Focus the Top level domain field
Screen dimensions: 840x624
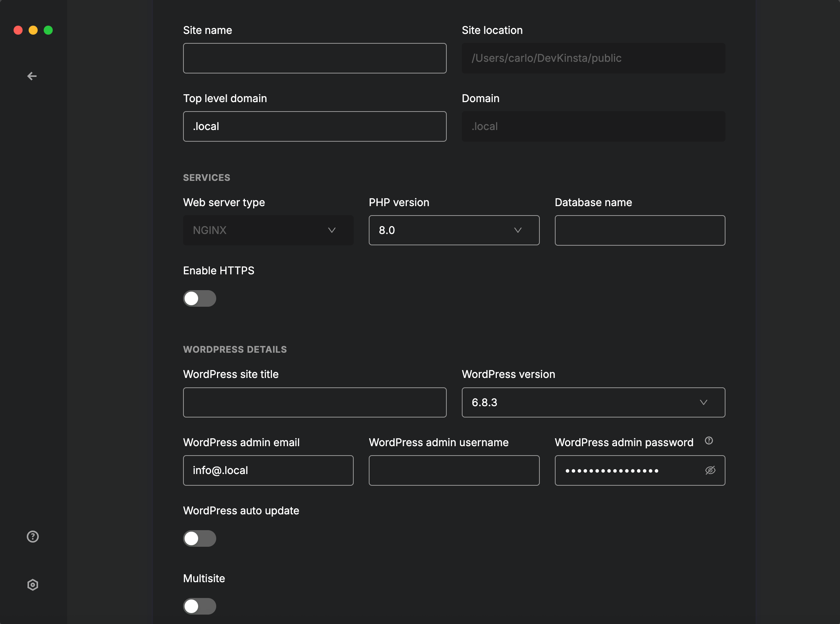click(x=315, y=126)
